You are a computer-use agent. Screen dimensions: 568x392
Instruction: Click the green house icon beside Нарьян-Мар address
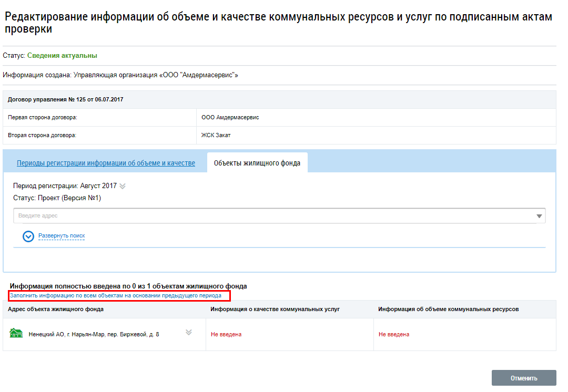tap(16, 333)
